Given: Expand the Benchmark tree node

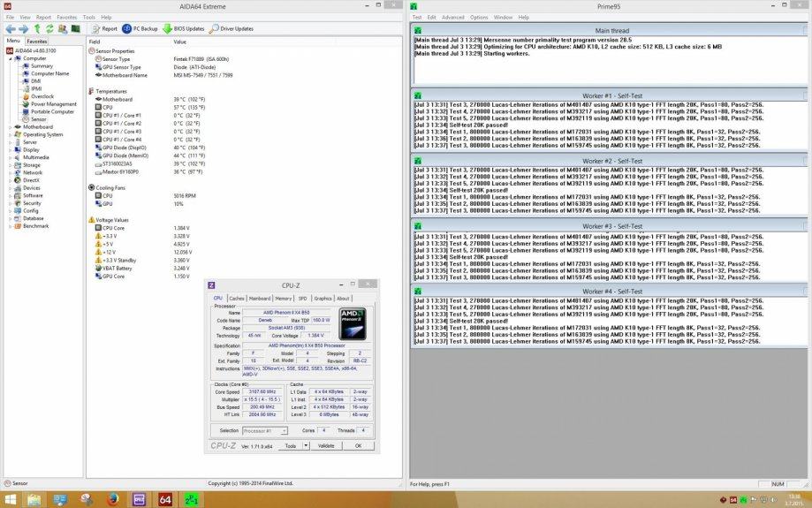Looking at the screenshot, I should point(10,226).
